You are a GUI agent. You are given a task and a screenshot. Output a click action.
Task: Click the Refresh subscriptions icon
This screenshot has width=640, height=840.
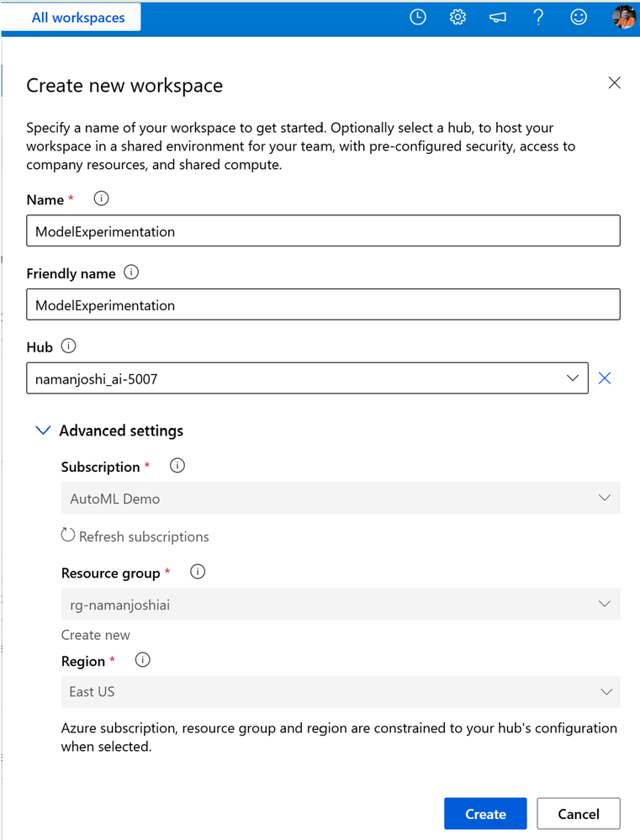[x=68, y=536]
